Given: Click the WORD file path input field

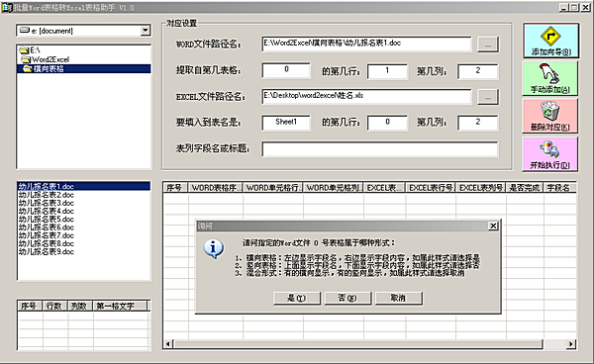Looking at the screenshot, I should [x=366, y=44].
